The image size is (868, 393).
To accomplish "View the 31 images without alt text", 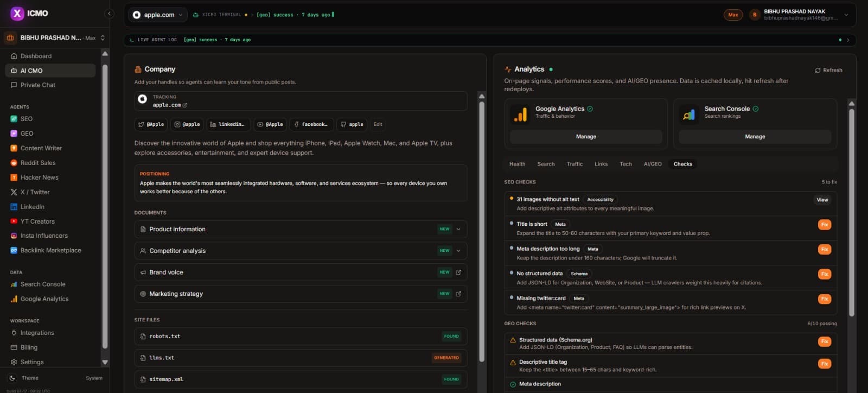I will [822, 200].
